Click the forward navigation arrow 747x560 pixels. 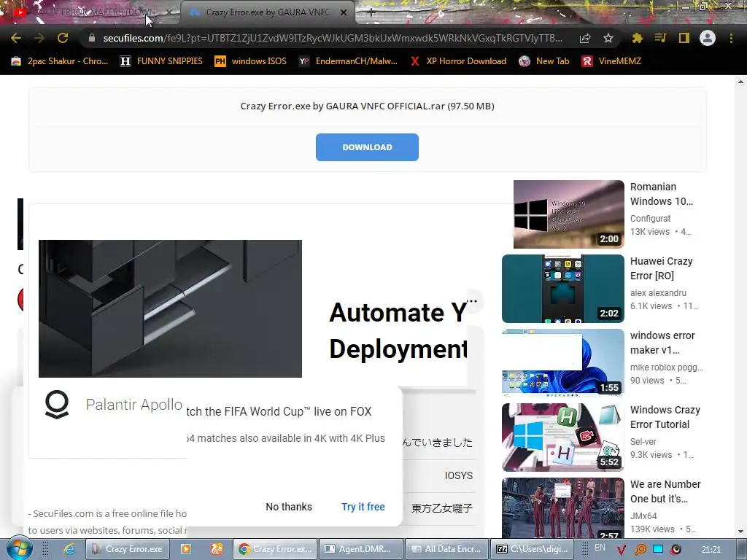pyautogui.click(x=39, y=38)
